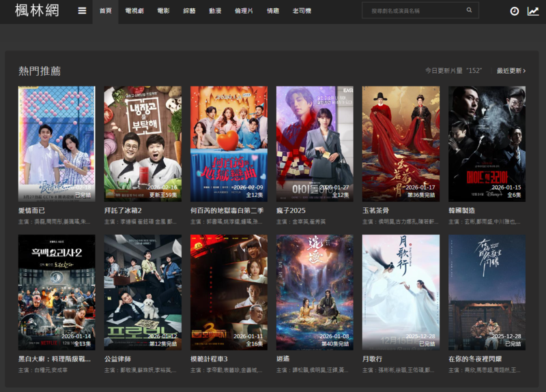This screenshot has width=546, height=392.
Task: Switch to the 電視劇 category
Action: point(134,12)
